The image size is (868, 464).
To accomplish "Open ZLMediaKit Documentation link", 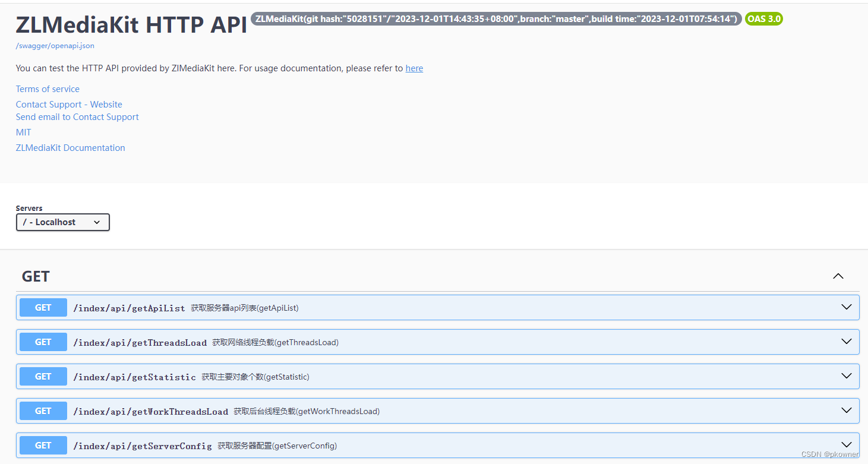I will pos(71,148).
